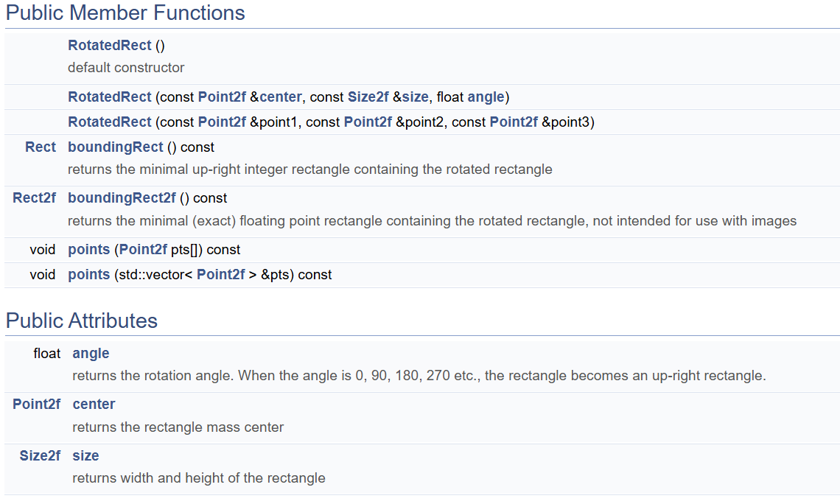Click Size2f parameter type in second constructor
The image size is (840, 504).
pyautogui.click(x=368, y=97)
